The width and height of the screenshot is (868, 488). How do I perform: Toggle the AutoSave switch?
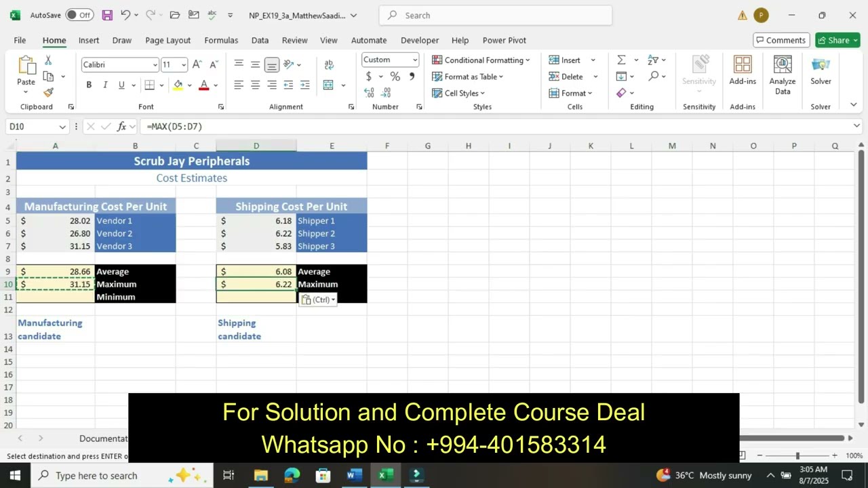pos(80,15)
